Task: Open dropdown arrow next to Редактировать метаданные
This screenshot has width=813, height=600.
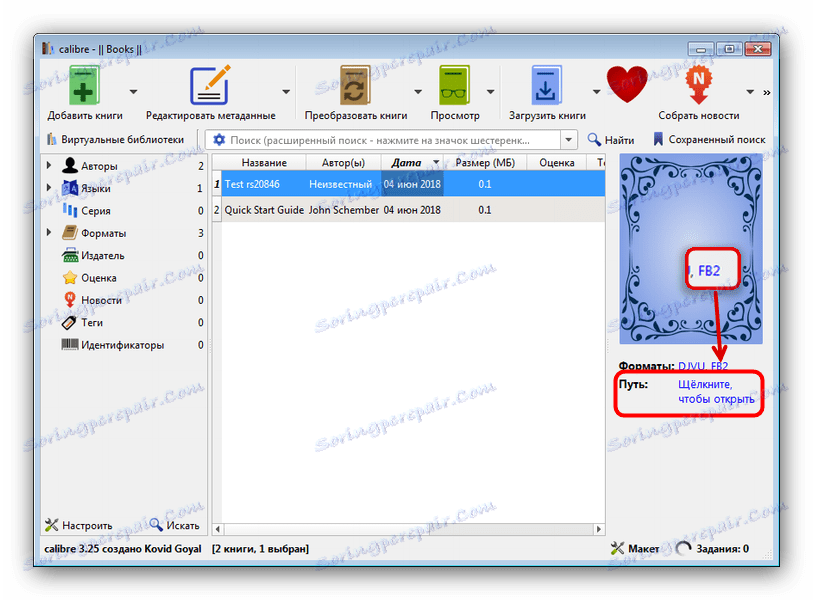Action: pyautogui.click(x=286, y=92)
